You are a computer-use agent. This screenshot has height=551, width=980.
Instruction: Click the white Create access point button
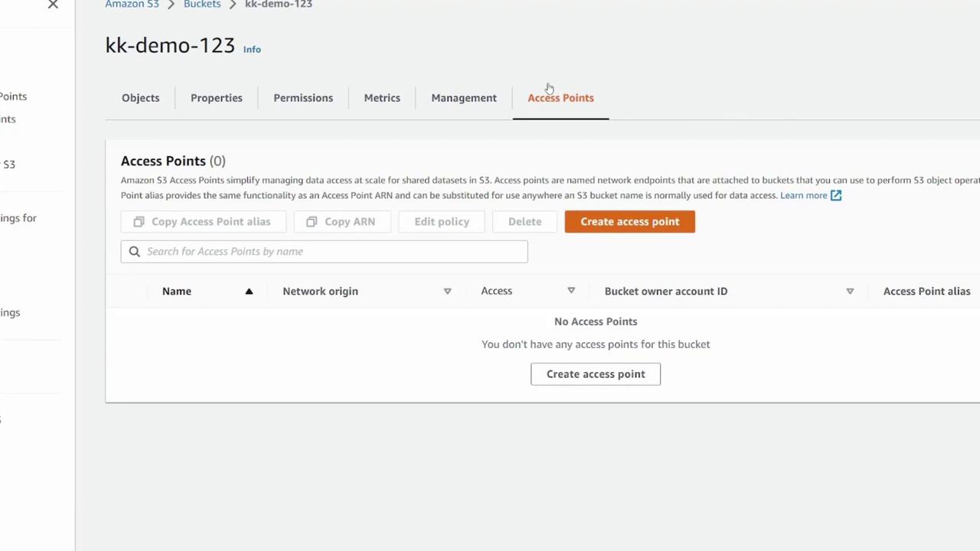pyautogui.click(x=596, y=373)
